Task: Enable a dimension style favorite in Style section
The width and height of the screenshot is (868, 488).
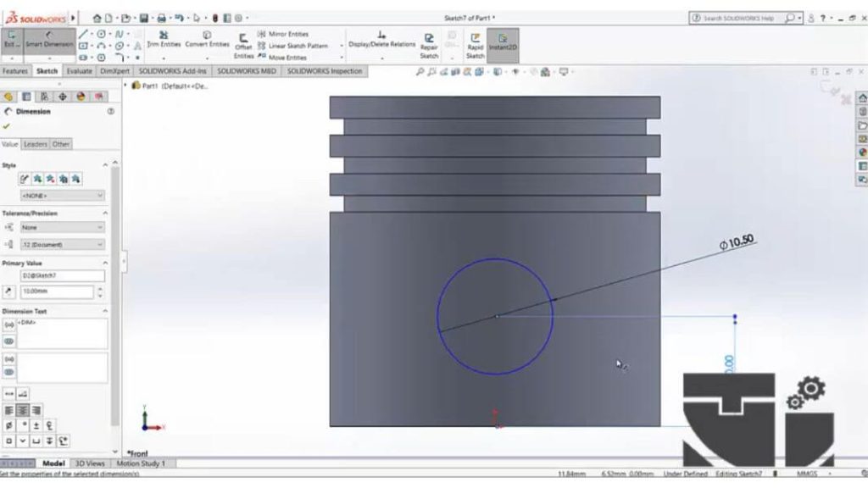Action: 38,178
